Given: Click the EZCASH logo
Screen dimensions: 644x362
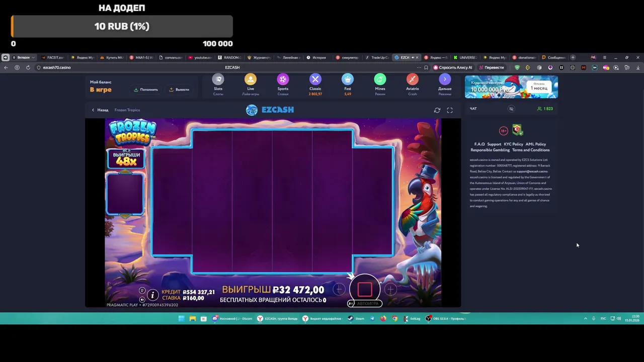Looking at the screenshot, I should tap(270, 110).
